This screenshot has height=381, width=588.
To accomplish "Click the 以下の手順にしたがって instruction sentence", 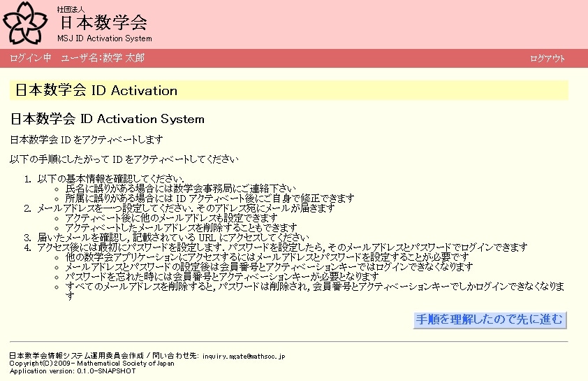I will (x=124, y=159).
